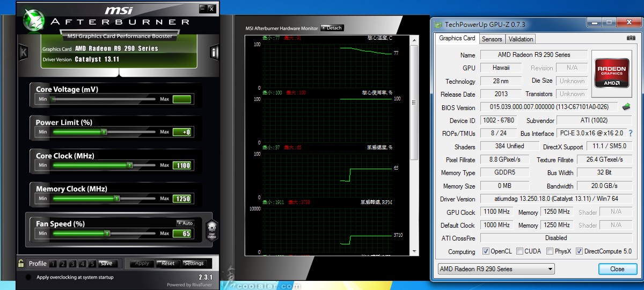This screenshot has height=290, width=644.
Task: Click the Bus Interface PCI-E field
Action: tap(591, 133)
